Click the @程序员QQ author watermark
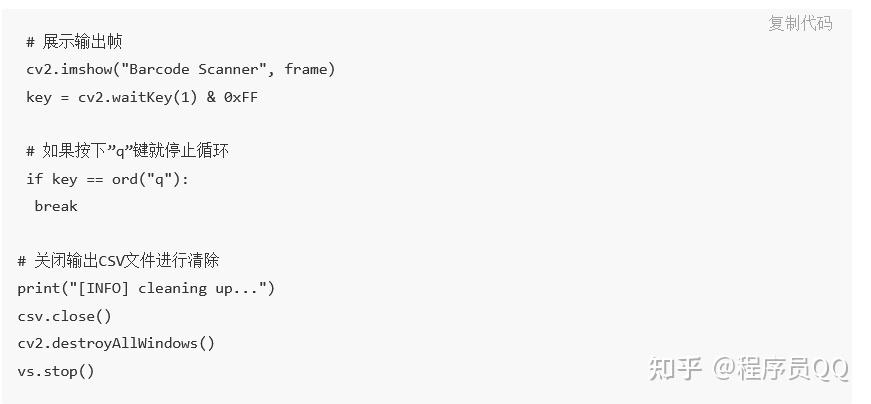Viewport: 871px width, 404px height. pos(781,368)
